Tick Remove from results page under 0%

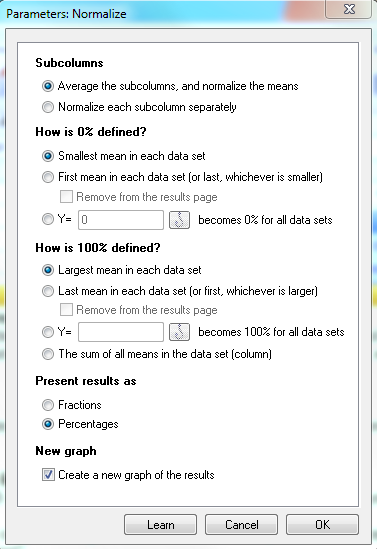pos(67,197)
